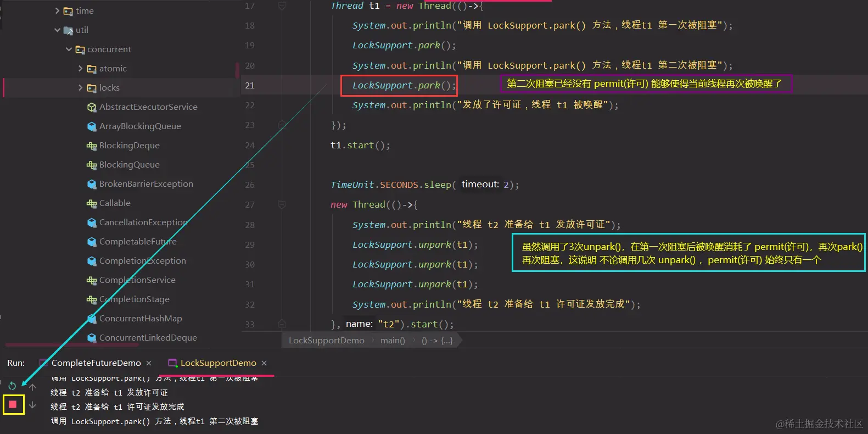Viewport: 868px width, 434px height.
Task: Click line number 29 in the gutter
Action: 250,245
